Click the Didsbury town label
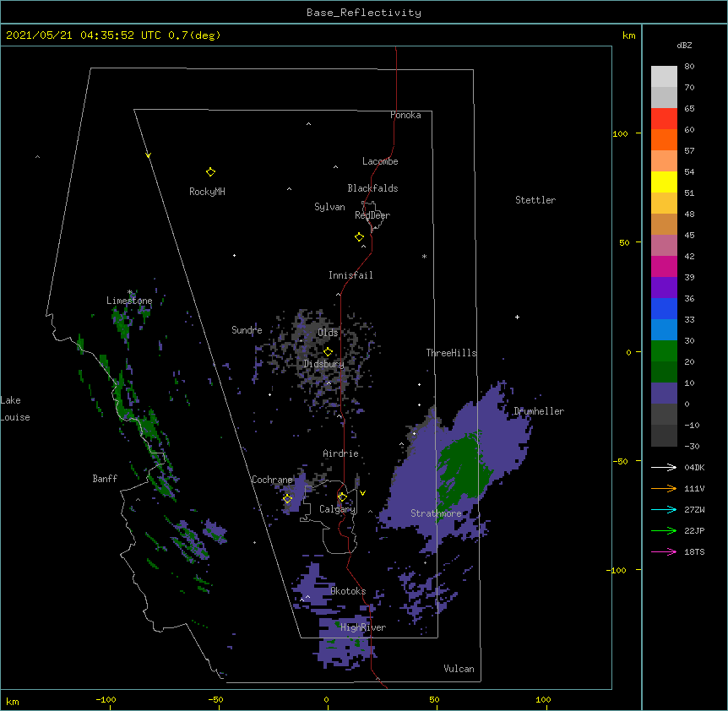The width and height of the screenshot is (728, 711). pos(323,364)
